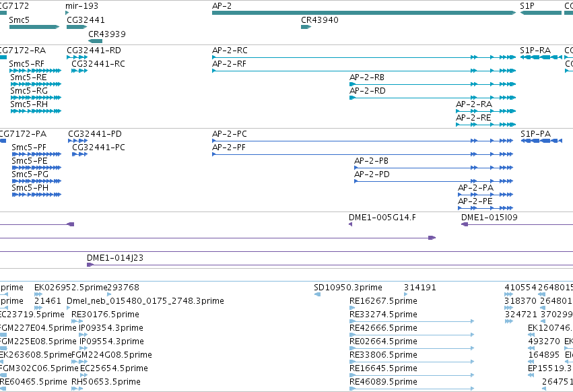The image size is (573, 392).
Task: Open protein AP-2-PF
Action: click(362, 154)
